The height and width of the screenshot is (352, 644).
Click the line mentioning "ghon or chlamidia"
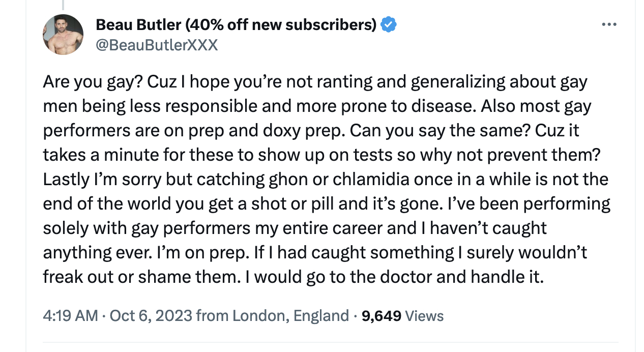pos(326,179)
